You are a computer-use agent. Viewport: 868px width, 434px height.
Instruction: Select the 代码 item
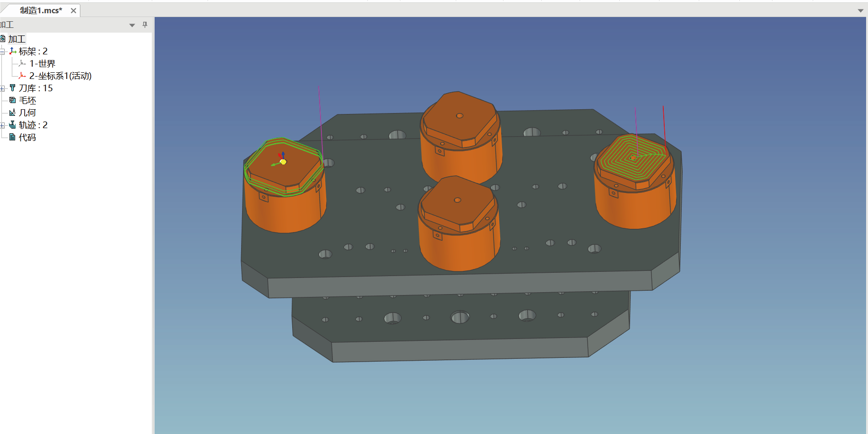[27, 137]
